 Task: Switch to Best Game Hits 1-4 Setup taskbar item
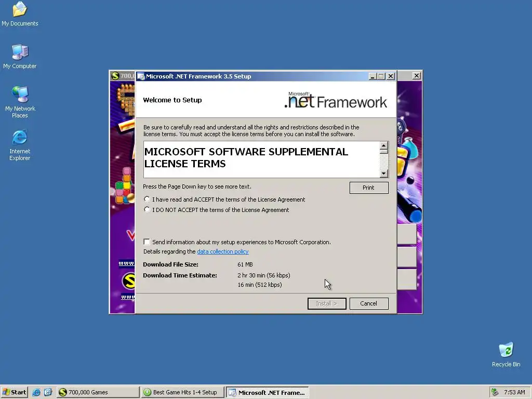[x=182, y=392]
